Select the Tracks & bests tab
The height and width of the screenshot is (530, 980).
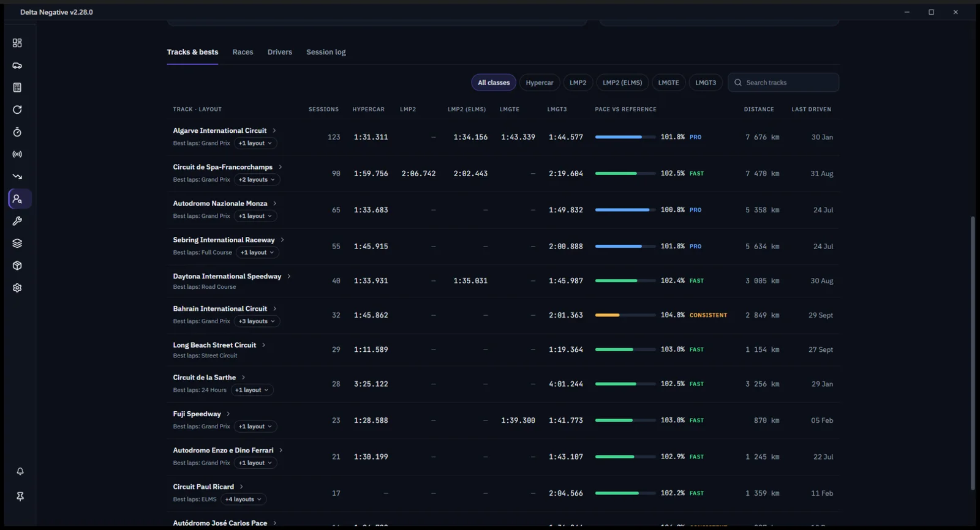click(x=192, y=52)
